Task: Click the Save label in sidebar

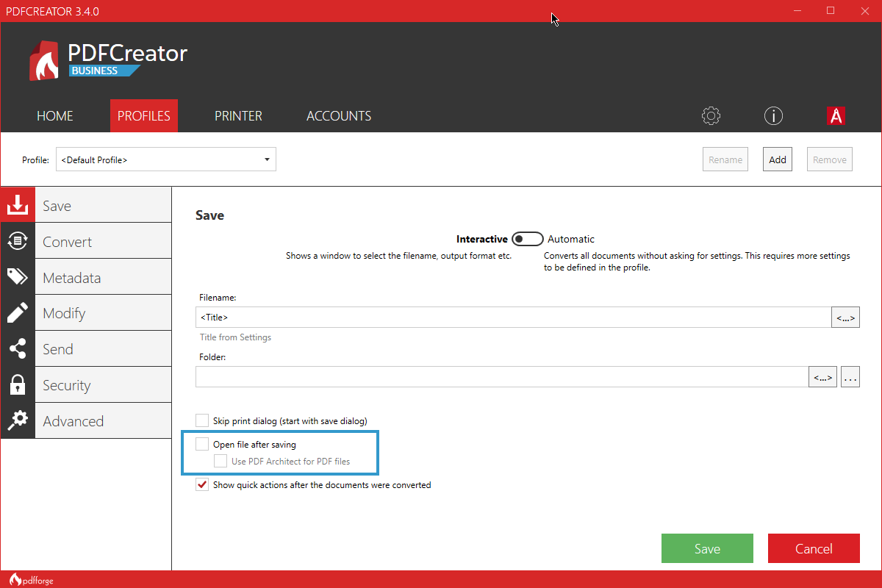Action: (57, 206)
